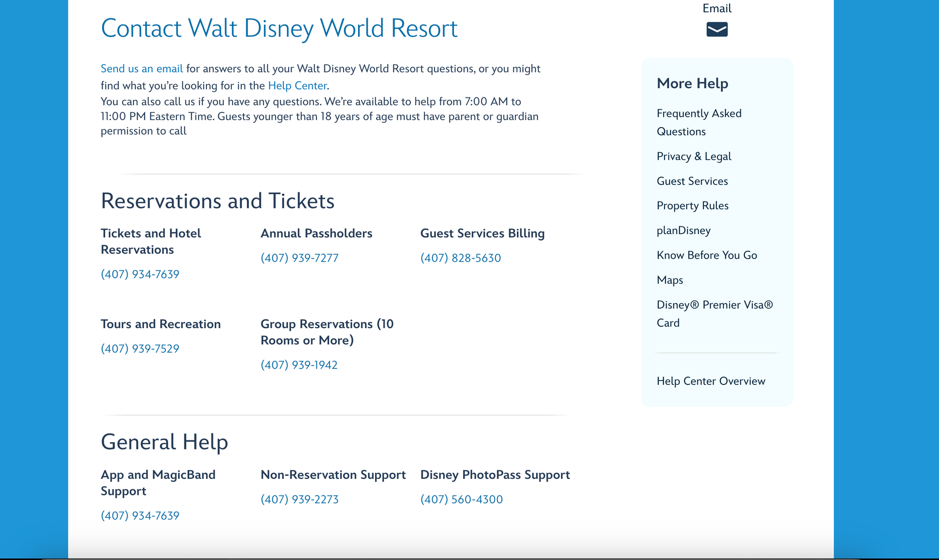Click the 'General Help' section heading
The image size is (939, 560).
pos(164,442)
